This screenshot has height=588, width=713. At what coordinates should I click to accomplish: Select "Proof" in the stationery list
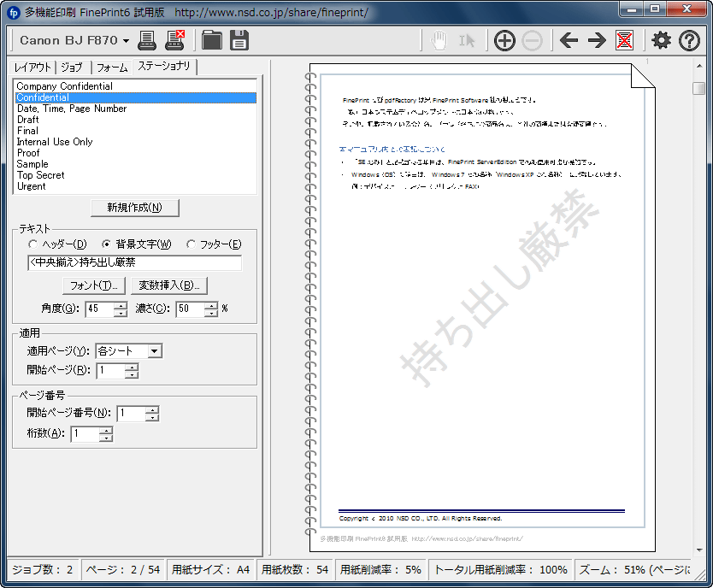coord(136,153)
